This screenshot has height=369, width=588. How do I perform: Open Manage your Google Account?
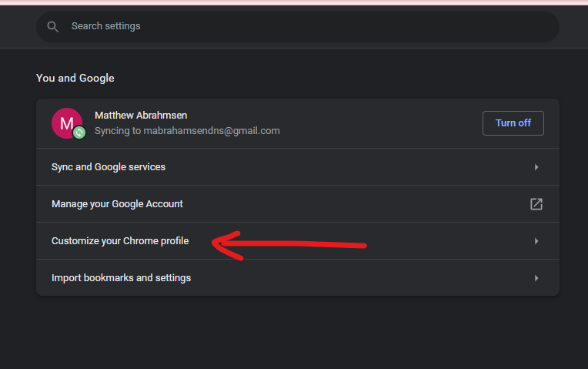pyautogui.click(x=298, y=204)
